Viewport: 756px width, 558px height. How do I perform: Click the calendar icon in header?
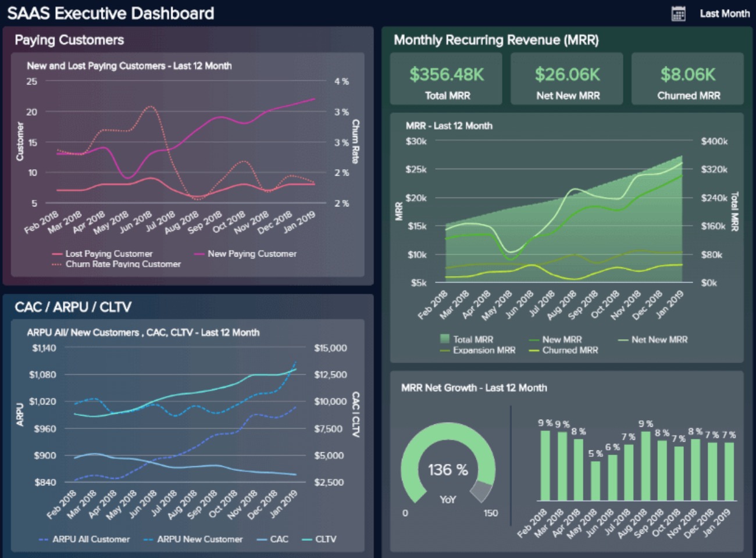pyautogui.click(x=678, y=13)
